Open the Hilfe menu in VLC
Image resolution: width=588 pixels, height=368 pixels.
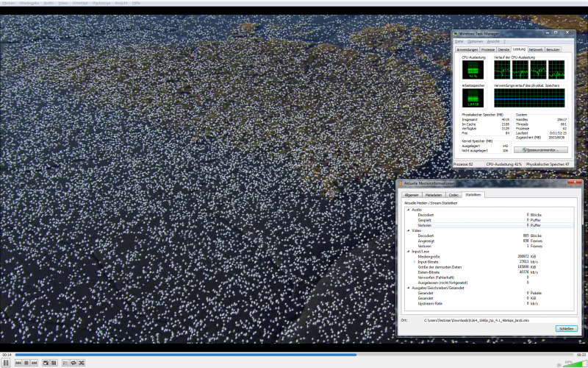coord(136,3)
